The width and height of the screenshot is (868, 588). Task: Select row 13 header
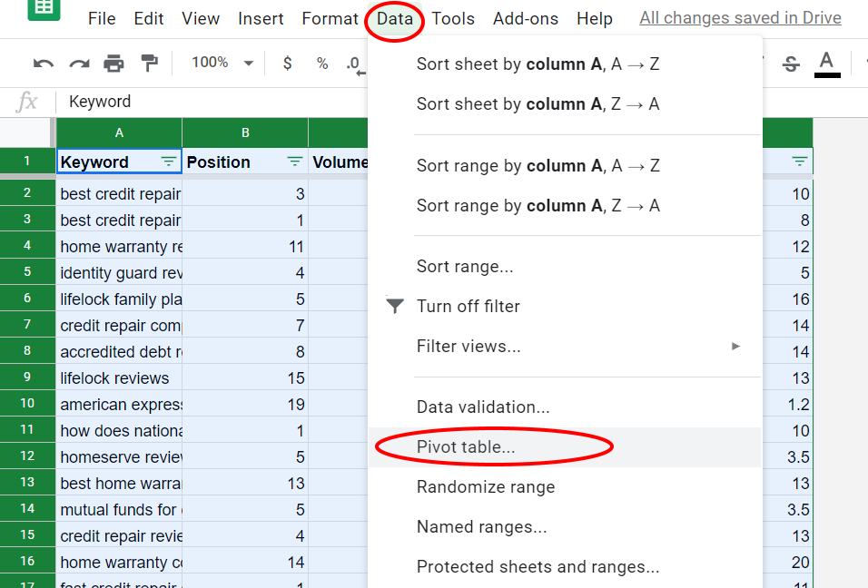(x=27, y=483)
